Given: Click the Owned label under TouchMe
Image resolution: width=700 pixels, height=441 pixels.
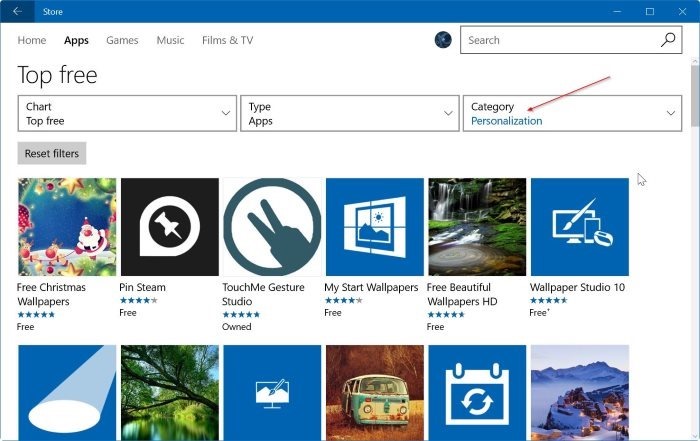Looking at the screenshot, I should pyautogui.click(x=237, y=327).
